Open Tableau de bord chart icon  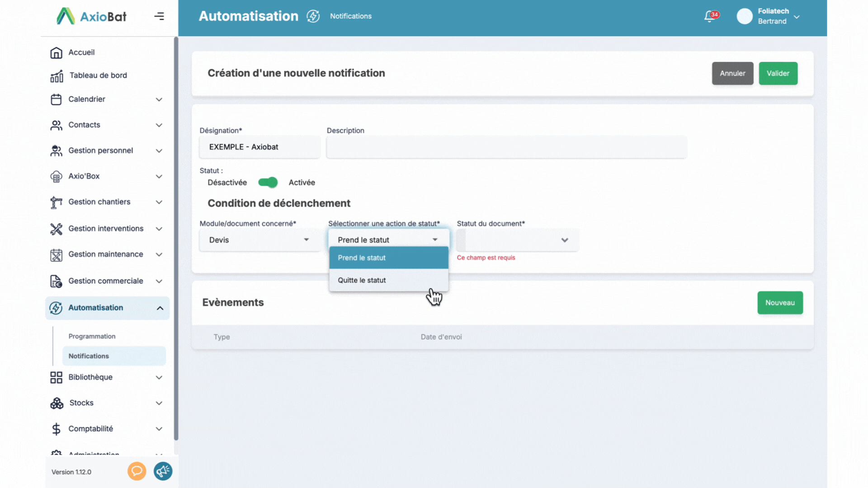(x=57, y=76)
